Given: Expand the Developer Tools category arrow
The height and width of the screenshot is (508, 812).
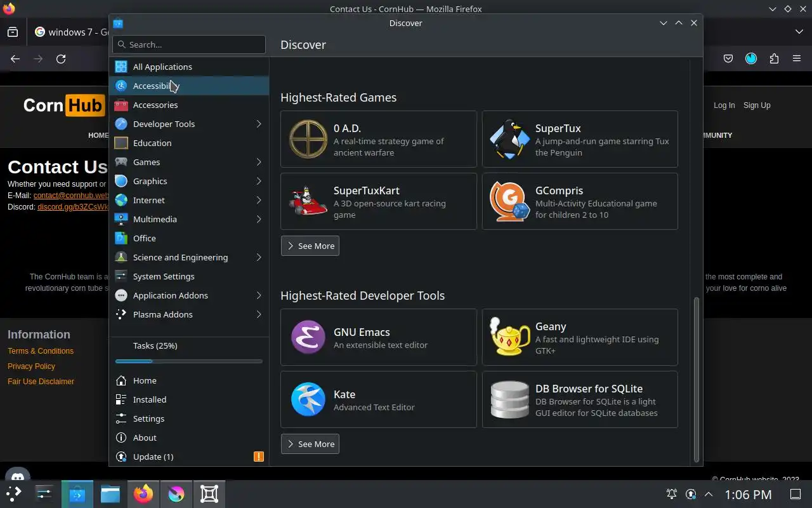Looking at the screenshot, I should (259, 124).
